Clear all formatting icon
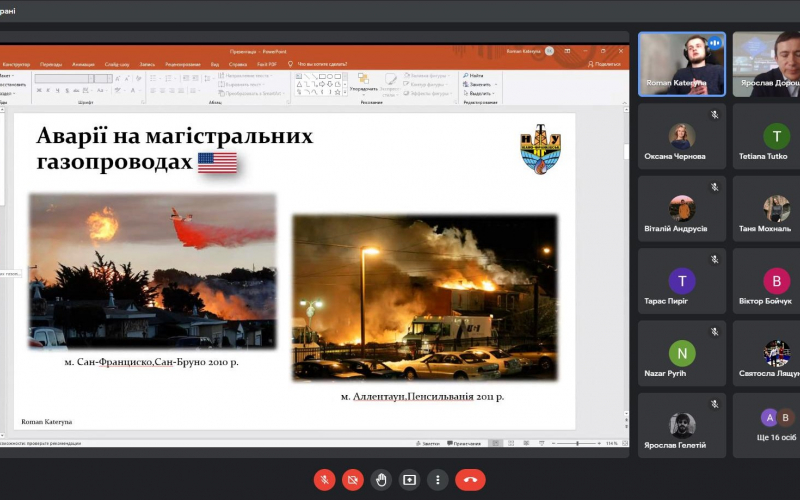This screenshot has width=800, height=500. [139, 78]
